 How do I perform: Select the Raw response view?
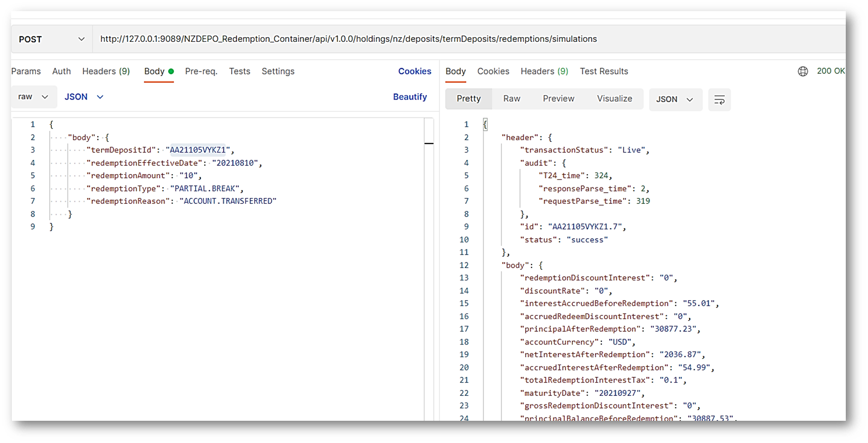[x=511, y=99]
